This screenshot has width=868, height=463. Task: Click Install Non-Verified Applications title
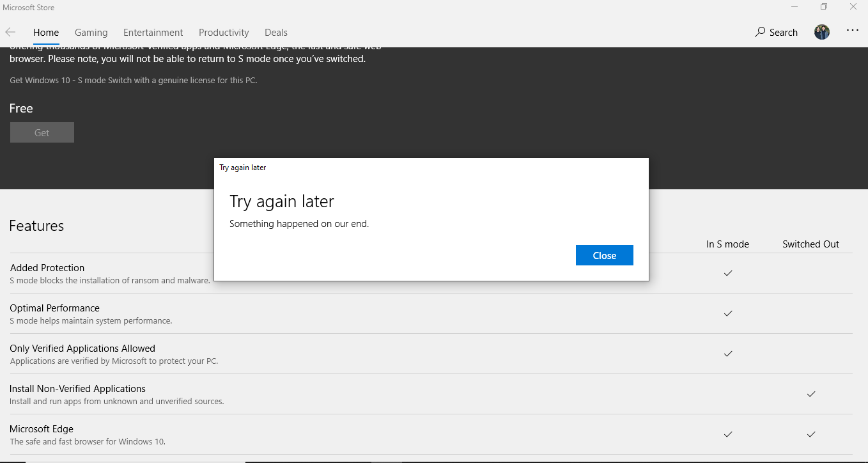77,389
